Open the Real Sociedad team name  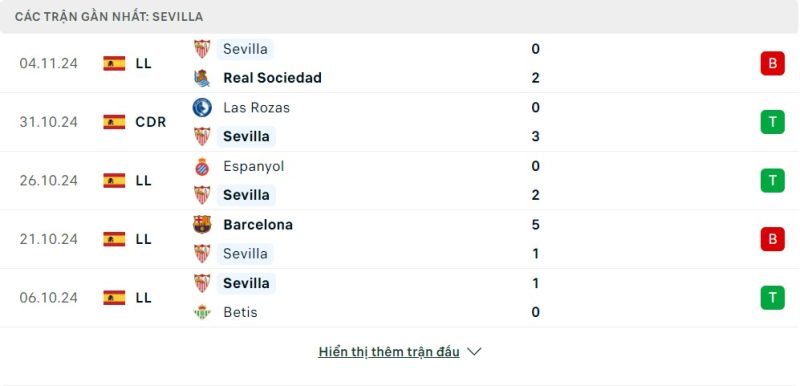pyautogui.click(x=272, y=78)
